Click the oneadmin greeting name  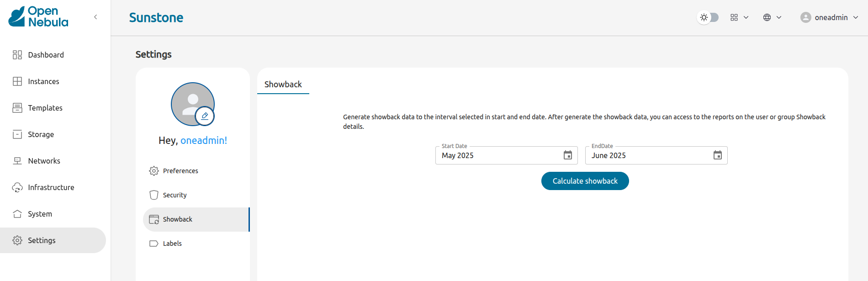pos(204,141)
